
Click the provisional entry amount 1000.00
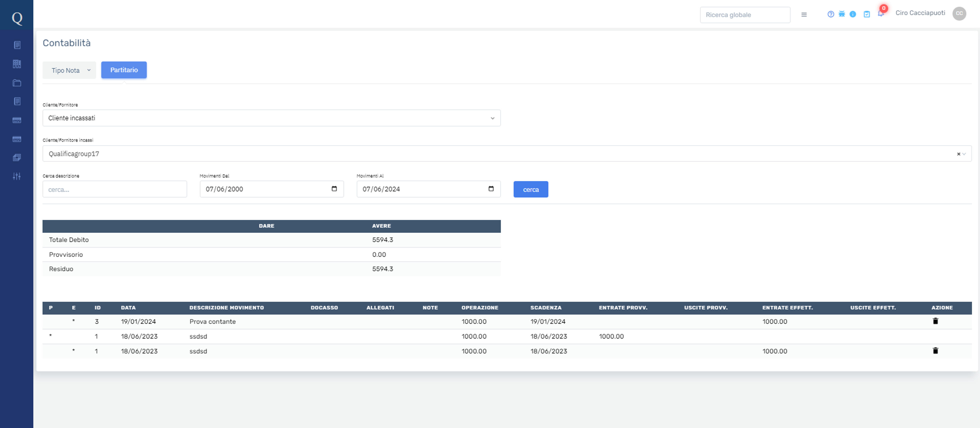[611, 336]
